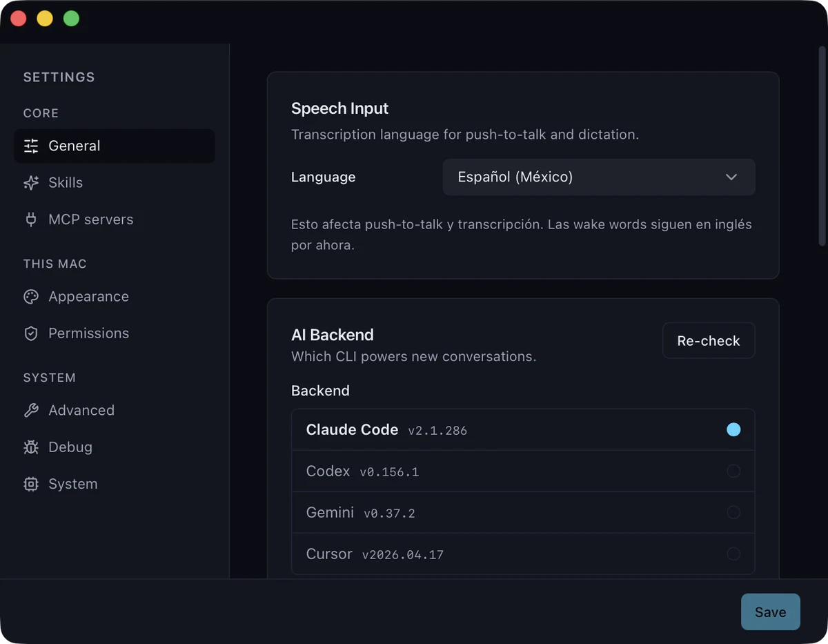Click the THIS MAC sidebar header
The height and width of the screenshot is (644, 828).
coord(55,264)
